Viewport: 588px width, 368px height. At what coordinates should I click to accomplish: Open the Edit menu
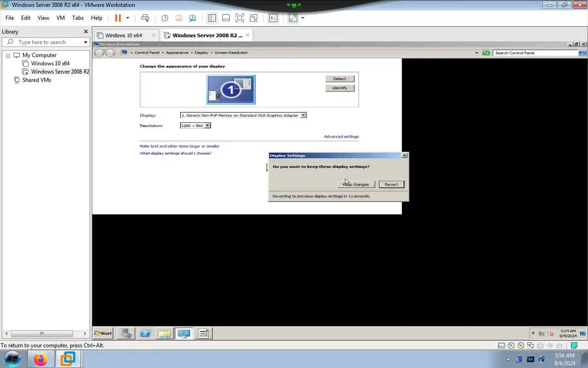coord(26,18)
